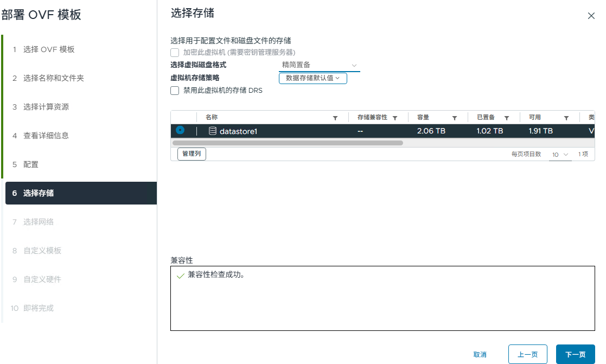Click the 上一页 button

coord(527,354)
